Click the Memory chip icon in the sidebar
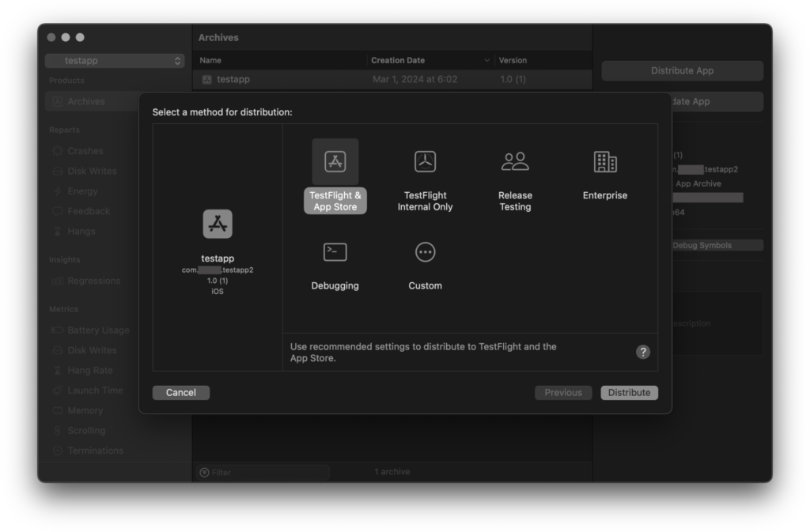Viewport: 810px width, 532px height. point(57,411)
